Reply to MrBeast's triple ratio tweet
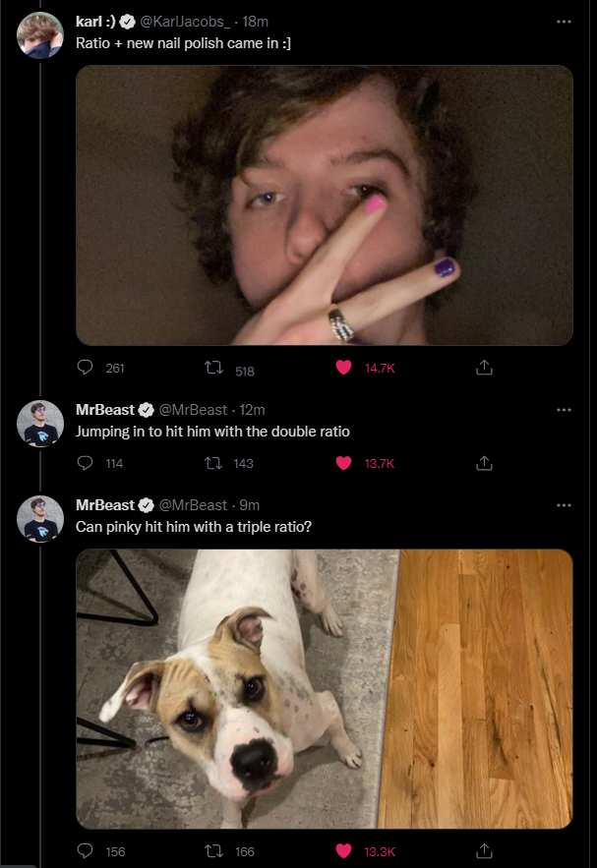 (86, 851)
